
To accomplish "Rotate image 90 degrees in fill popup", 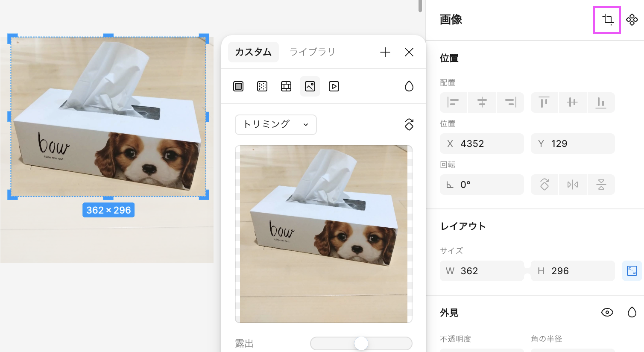I will [409, 125].
